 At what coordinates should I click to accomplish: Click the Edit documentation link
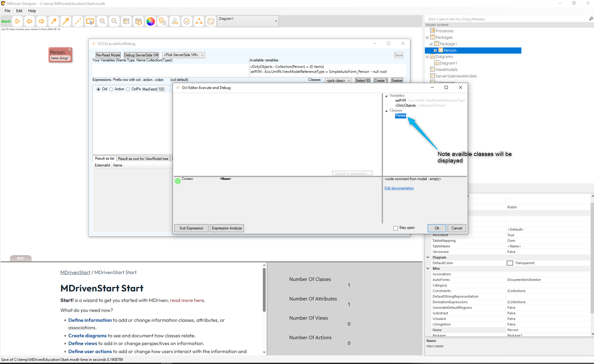[x=399, y=188]
